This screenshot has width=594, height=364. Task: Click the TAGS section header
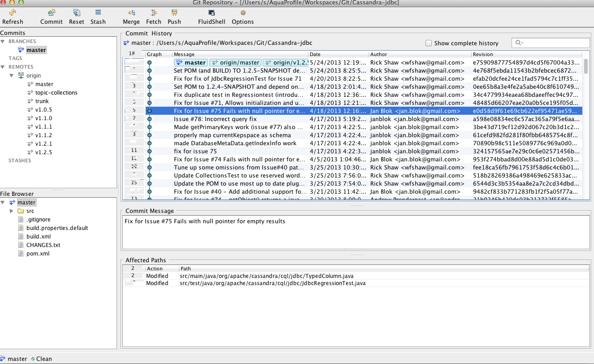pos(15,58)
